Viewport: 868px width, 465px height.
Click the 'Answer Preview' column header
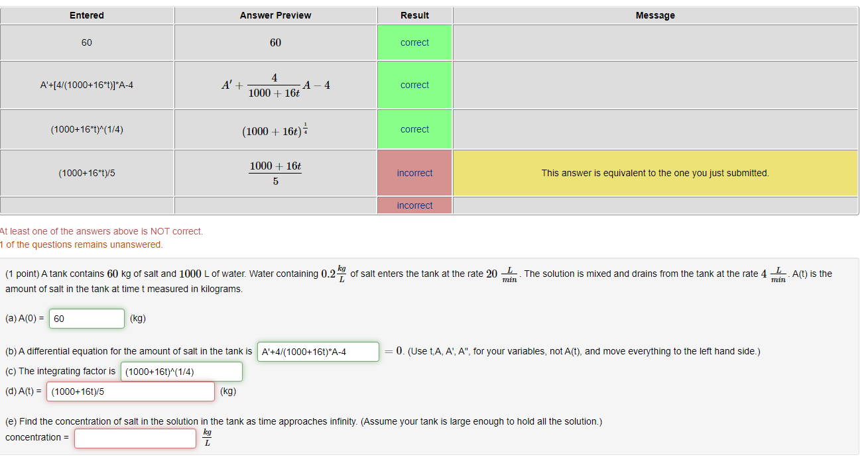tap(275, 15)
